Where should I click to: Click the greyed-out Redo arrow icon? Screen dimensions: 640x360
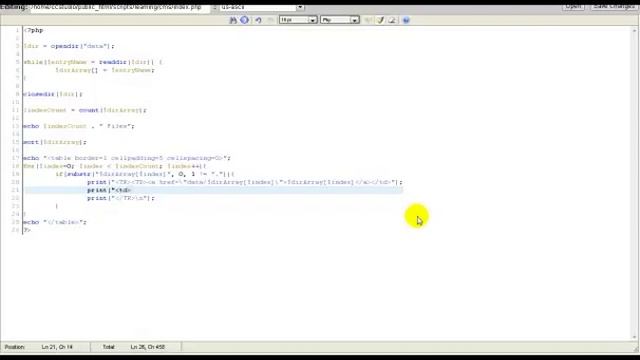[x=270, y=20]
